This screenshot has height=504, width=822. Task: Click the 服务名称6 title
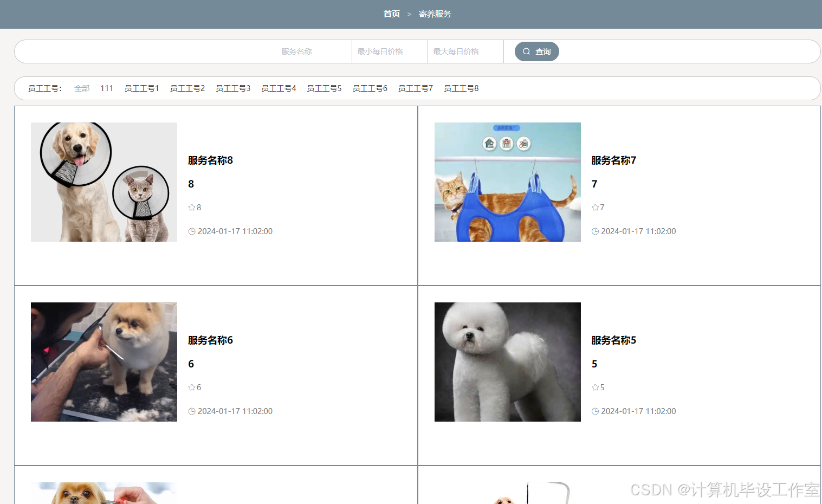(210, 340)
